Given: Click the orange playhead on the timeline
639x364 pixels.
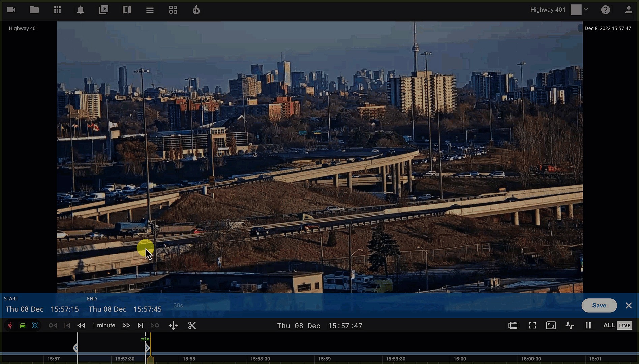Looking at the screenshot, I should (x=151, y=359).
